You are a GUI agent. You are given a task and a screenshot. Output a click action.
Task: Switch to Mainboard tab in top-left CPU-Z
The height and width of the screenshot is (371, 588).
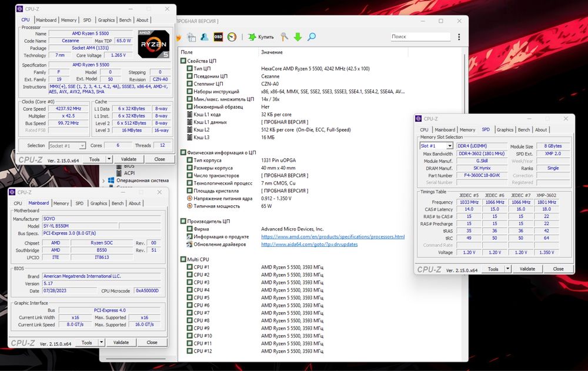pos(46,20)
